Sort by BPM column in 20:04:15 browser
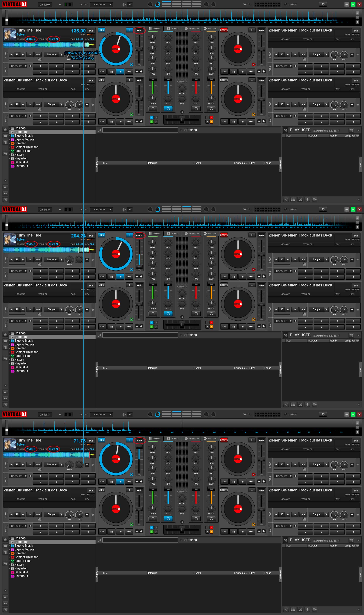This screenshot has width=364, height=615. click(252, 368)
